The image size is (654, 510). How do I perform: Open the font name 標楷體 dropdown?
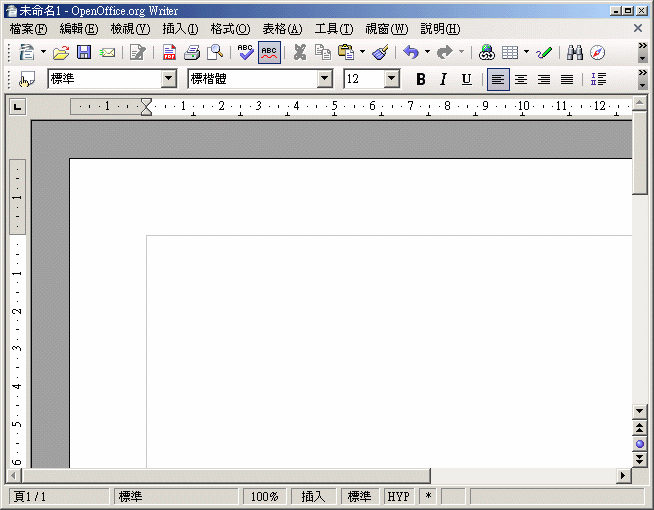pyautogui.click(x=324, y=78)
